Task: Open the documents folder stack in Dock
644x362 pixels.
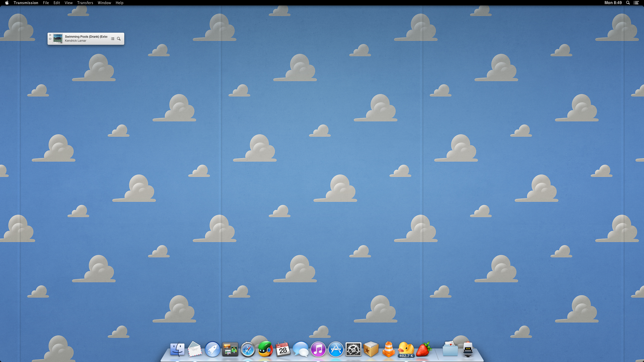Action: 450,349
